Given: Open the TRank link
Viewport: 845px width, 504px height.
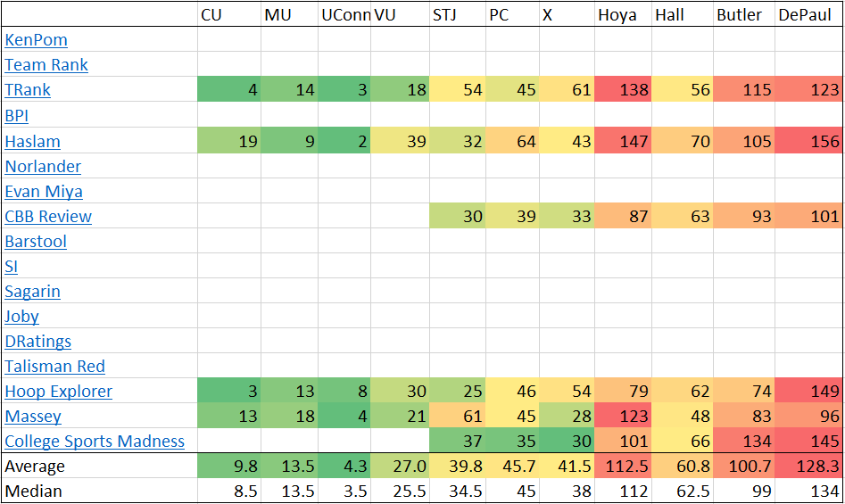Looking at the screenshot, I should pyautogui.click(x=28, y=90).
